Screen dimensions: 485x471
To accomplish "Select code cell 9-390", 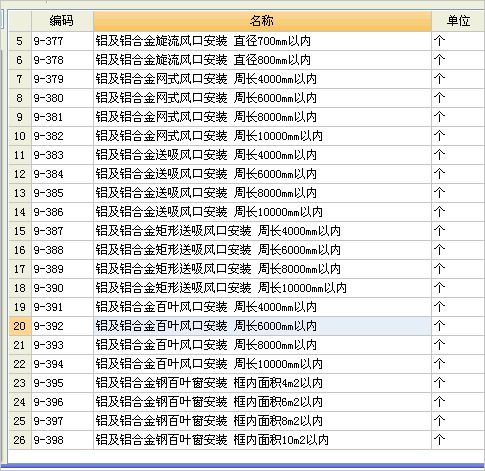I will coord(62,288).
